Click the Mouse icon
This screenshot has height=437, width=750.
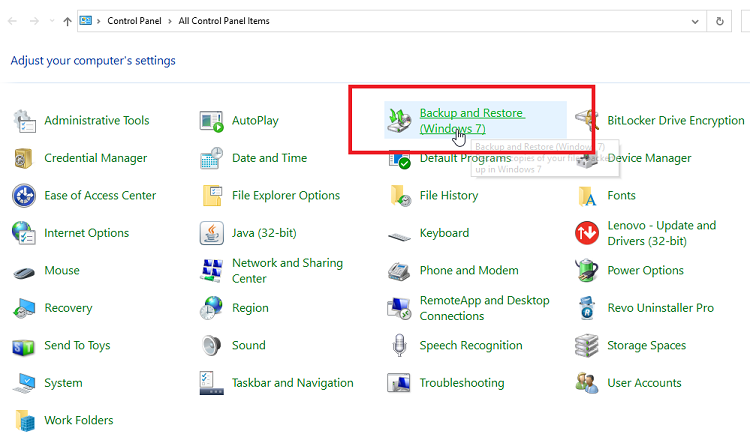click(24, 273)
